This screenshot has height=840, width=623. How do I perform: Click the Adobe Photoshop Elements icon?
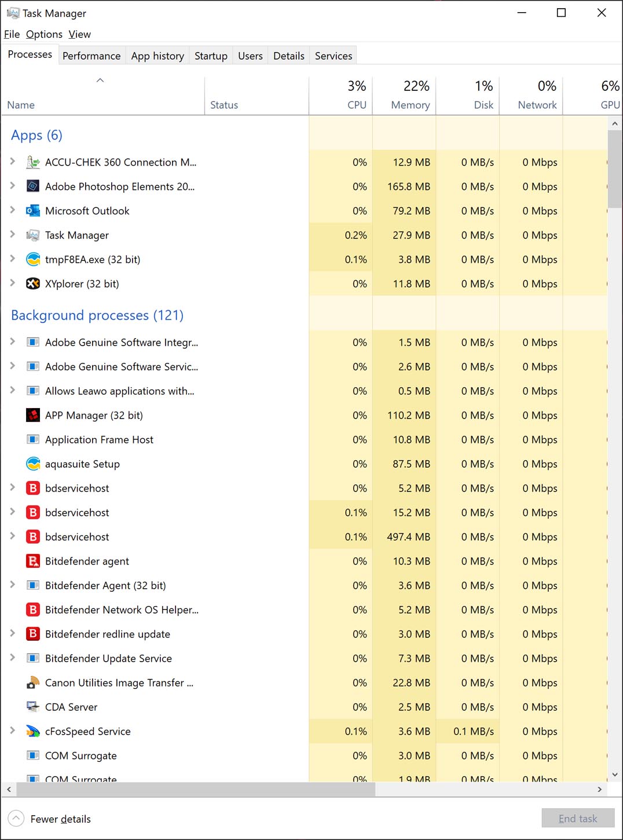(x=33, y=186)
